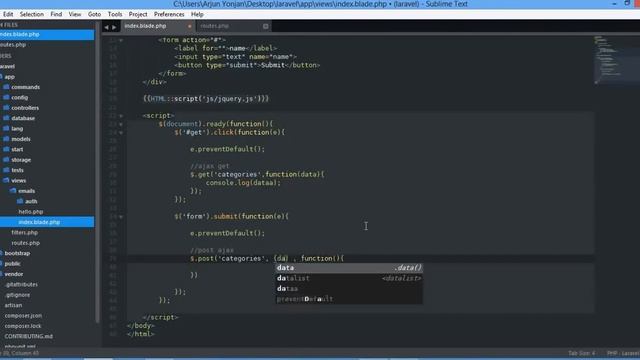Open the Tools menu
This screenshot has height=360, width=640.
point(115,14)
